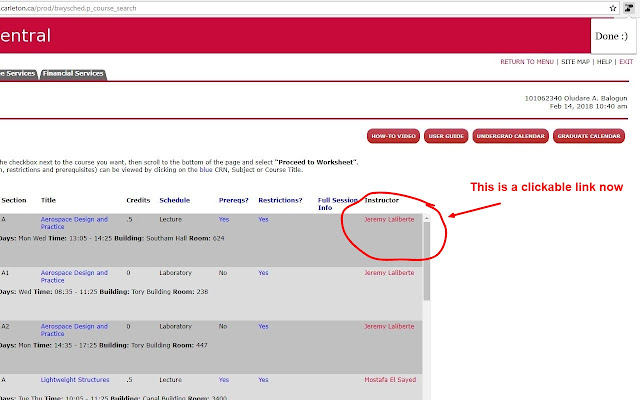Click the HELP link

pos(605,61)
